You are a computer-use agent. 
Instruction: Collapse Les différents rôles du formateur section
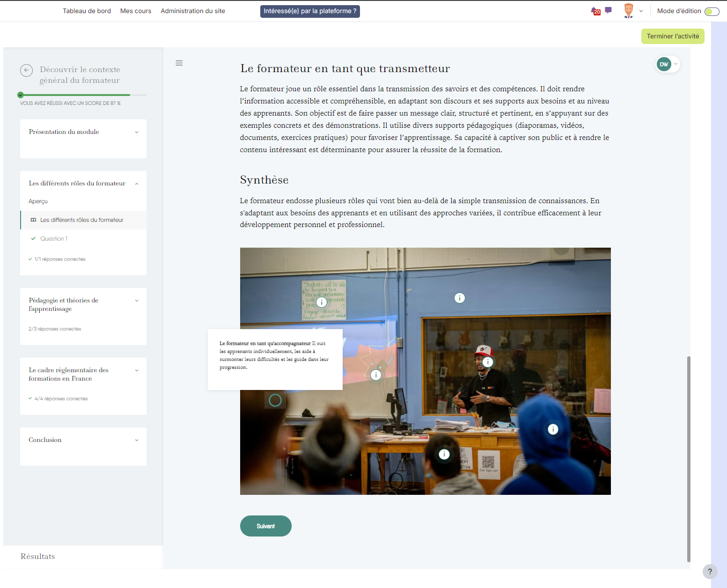tap(136, 184)
